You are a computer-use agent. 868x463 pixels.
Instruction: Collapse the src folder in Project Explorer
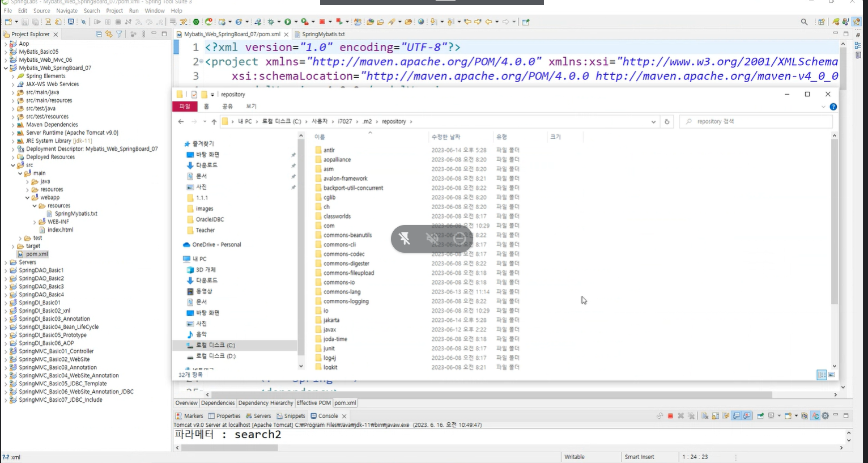coord(13,165)
